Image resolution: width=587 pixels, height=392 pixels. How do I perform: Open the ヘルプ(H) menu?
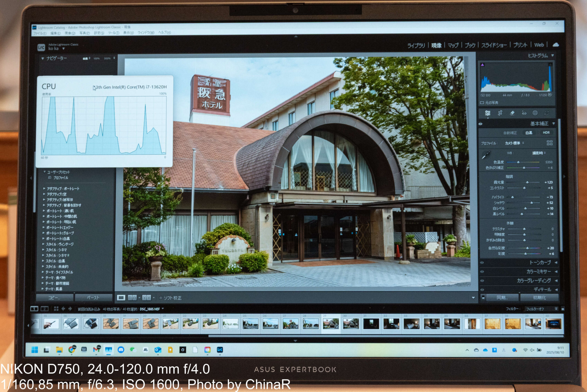pyautogui.click(x=164, y=33)
